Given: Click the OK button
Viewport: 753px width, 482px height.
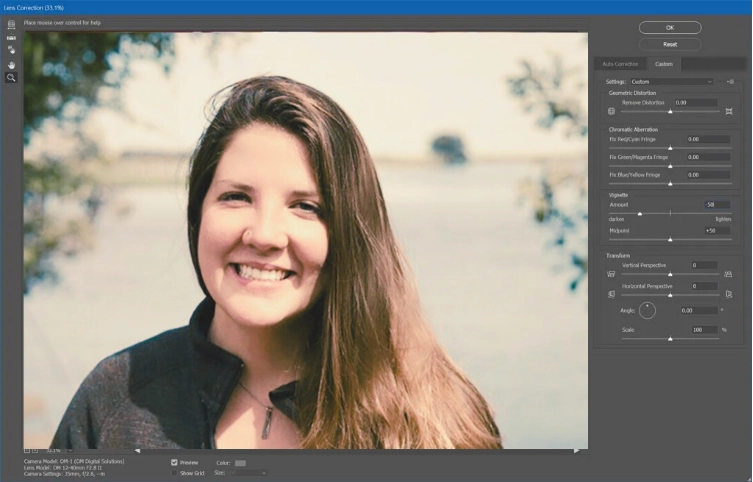Looking at the screenshot, I should point(669,28).
